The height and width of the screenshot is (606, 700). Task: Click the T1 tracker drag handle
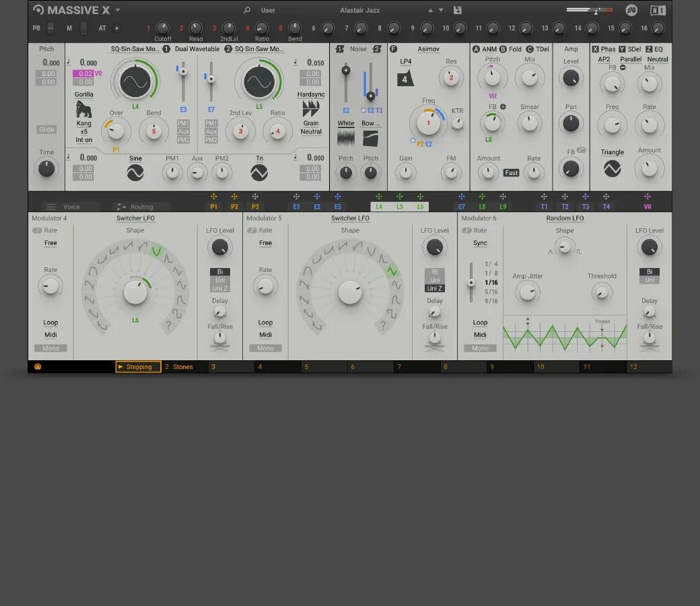coord(545,197)
